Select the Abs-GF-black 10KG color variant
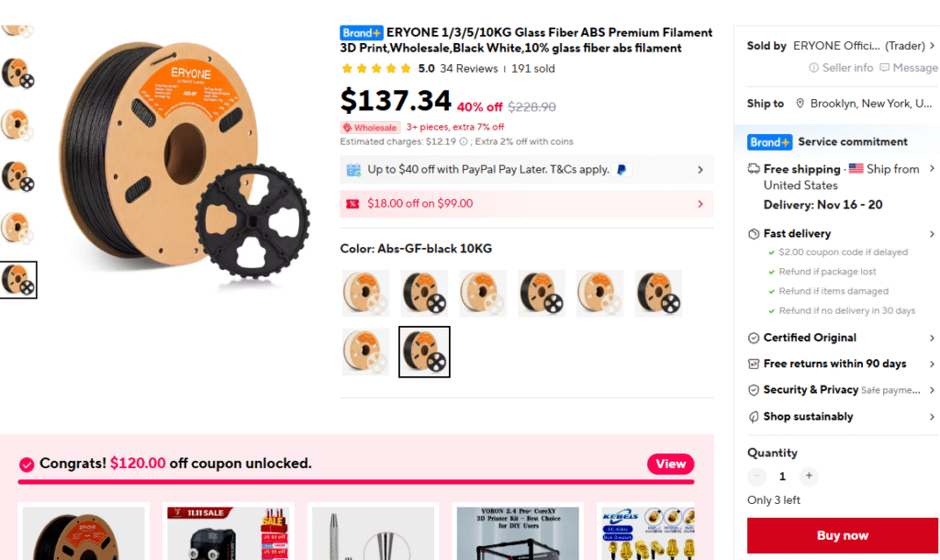The width and height of the screenshot is (940, 560). [424, 352]
